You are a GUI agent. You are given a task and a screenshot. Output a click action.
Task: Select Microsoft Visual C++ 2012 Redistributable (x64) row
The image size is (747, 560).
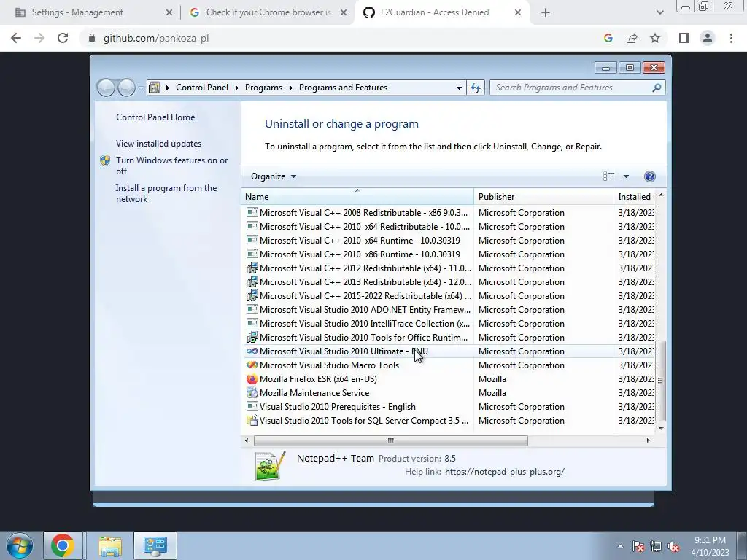pyautogui.click(x=449, y=268)
